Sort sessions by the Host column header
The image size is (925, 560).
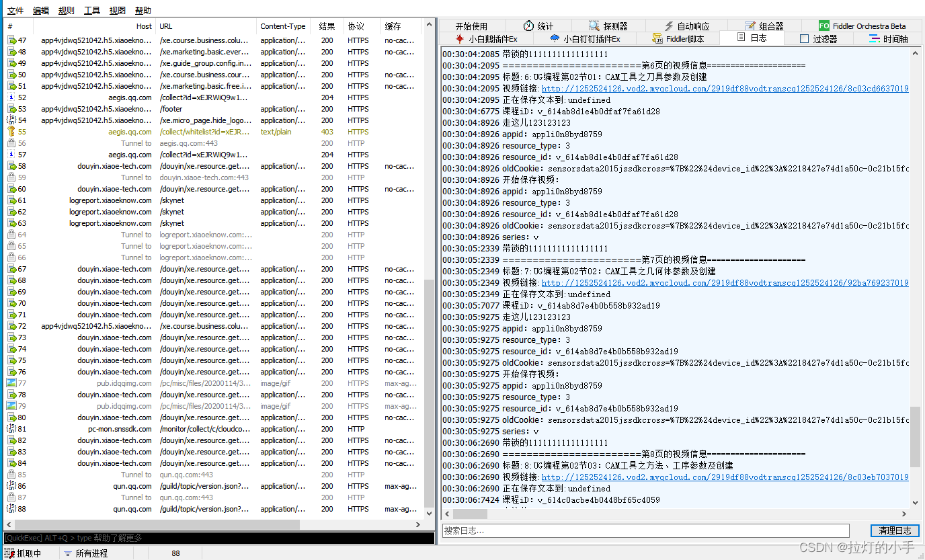coord(94,26)
